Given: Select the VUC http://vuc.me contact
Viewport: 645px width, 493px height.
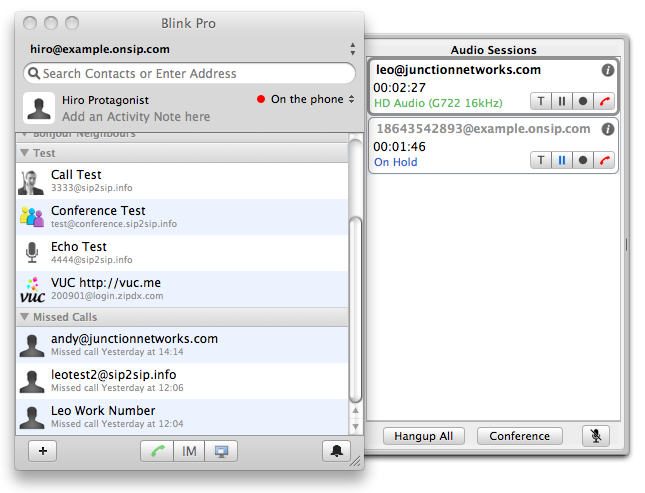Looking at the screenshot, I should pos(182,289).
